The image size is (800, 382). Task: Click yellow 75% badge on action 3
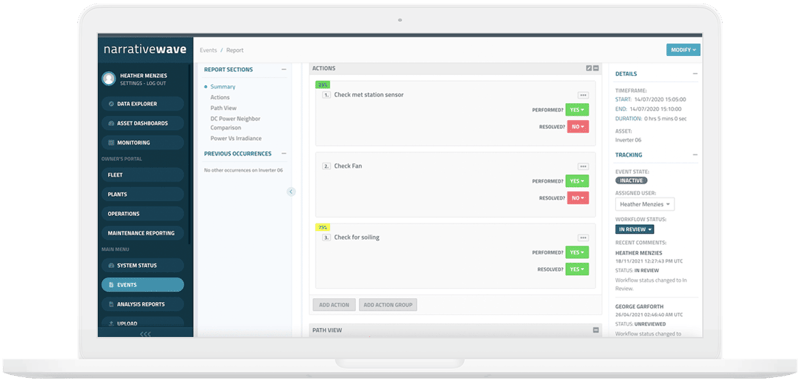(x=323, y=227)
